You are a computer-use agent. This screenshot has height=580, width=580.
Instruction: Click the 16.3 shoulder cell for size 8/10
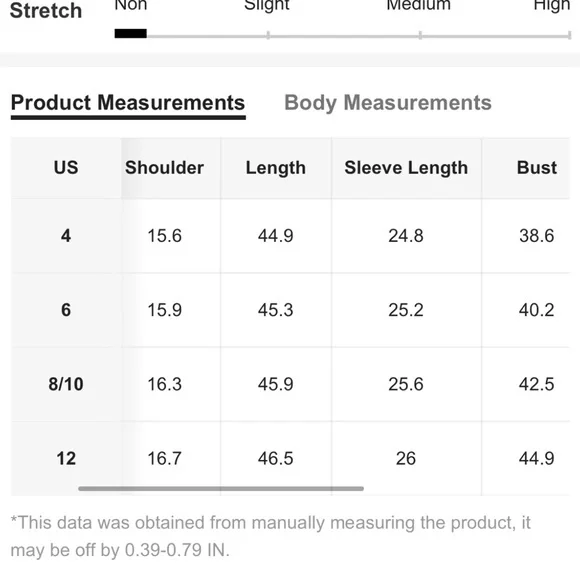coord(164,384)
